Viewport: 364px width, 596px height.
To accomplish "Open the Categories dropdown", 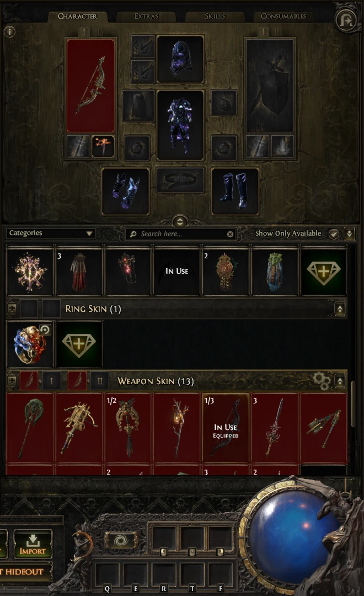I will [51, 233].
